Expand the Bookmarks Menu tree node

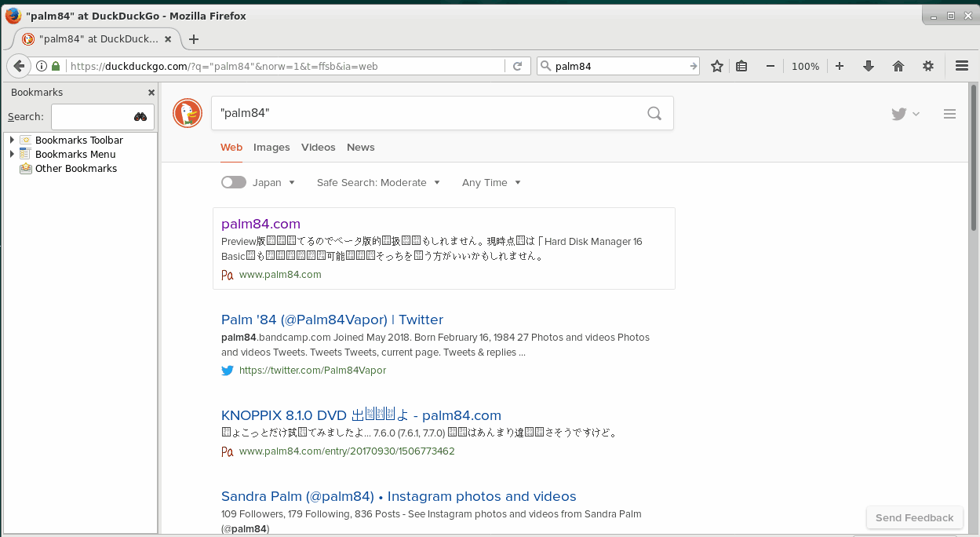12,154
